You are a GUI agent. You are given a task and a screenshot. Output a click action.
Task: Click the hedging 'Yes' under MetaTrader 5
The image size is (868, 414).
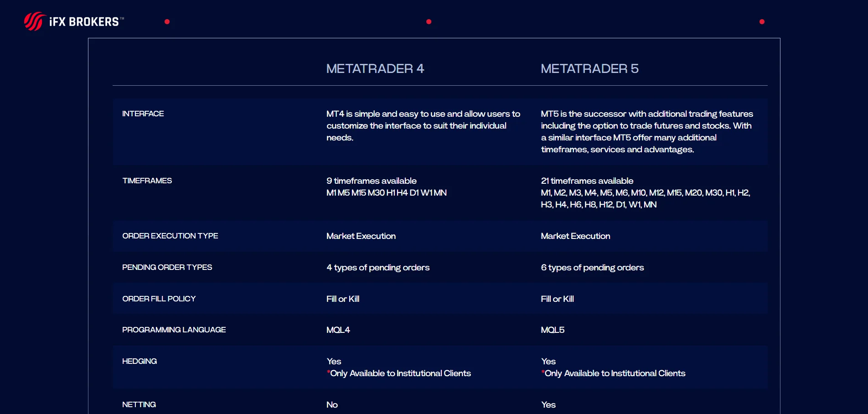[548, 361]
